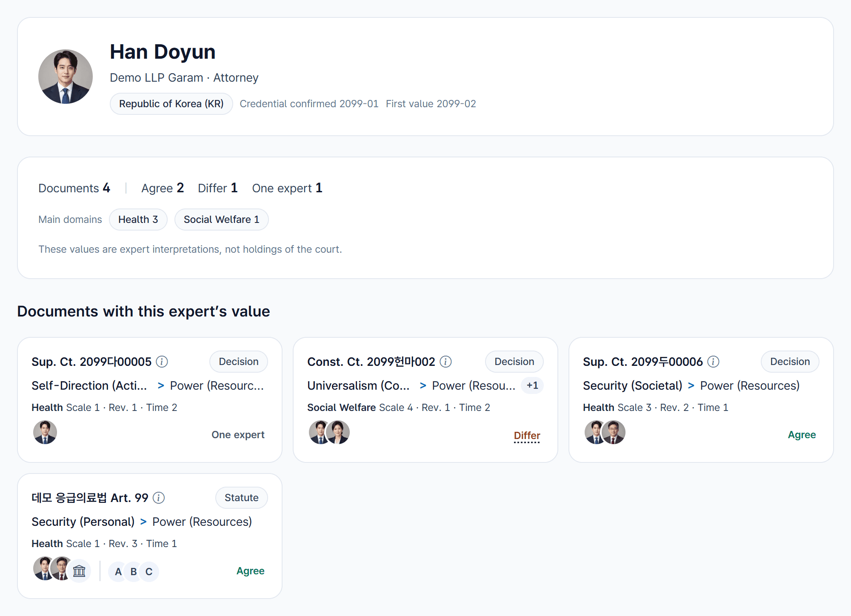Click info icon next to Sup. Ct. 2099두00006
Screen dimensions: 851x616
click(x=713, y=362)
